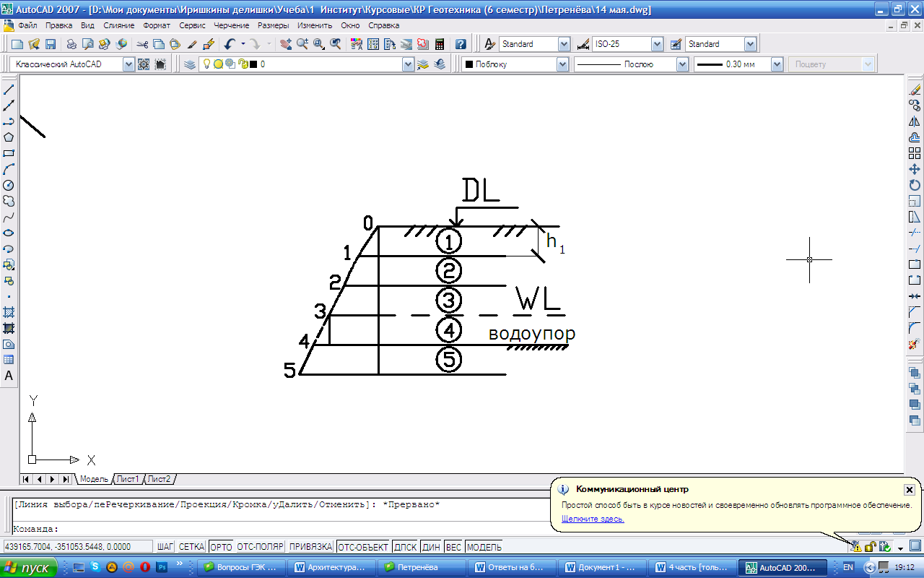Screen dimensions: 924x578
Task: Toggle МОДЕЛЬ model space button
Action: coord(484,547)
